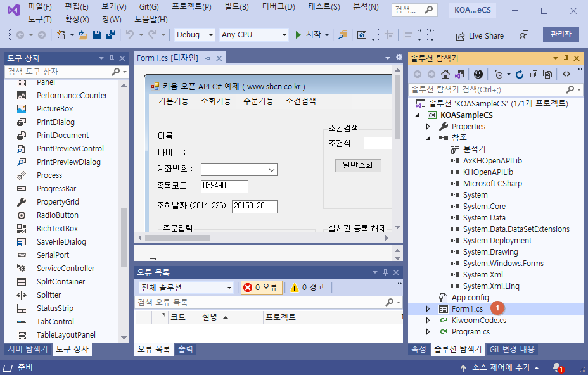This screenshot has height=375, width=588.
Task: Click the 주문기능 form menu item
Action: click(x=259, y=101)
